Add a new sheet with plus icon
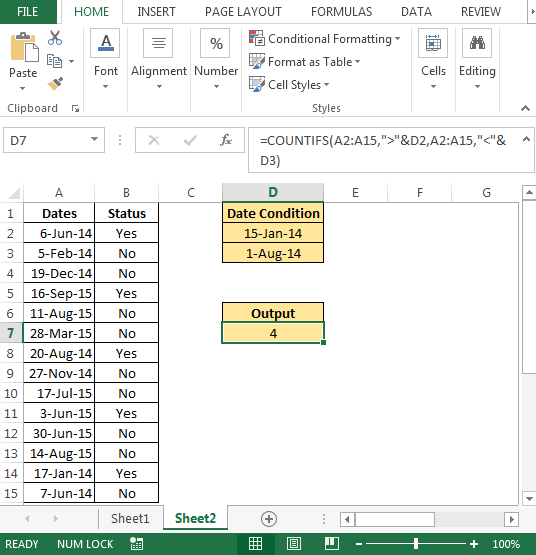 click(x=269, y=519)
